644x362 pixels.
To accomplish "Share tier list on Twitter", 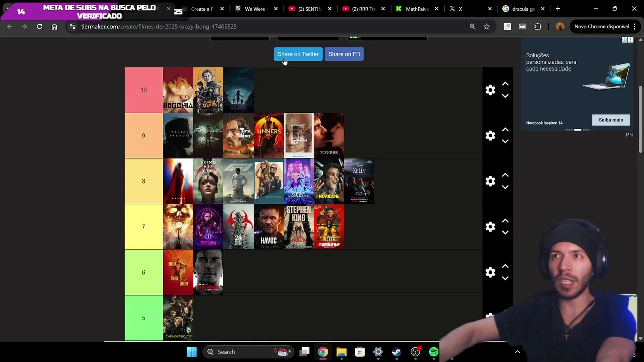I will click(298, 54).
